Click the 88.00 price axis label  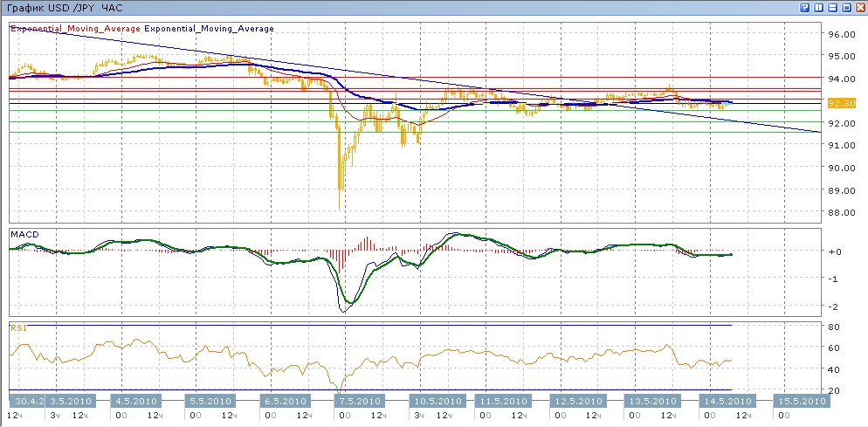point(840,212)
